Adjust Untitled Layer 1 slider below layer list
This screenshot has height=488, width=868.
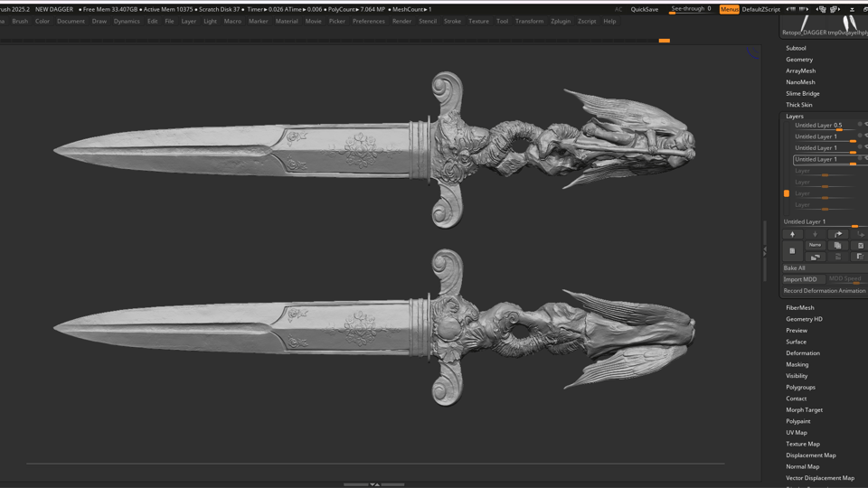[825, 222]
